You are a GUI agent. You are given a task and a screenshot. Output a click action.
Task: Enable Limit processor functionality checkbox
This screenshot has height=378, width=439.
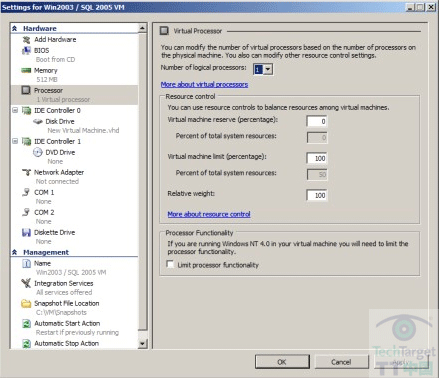click(x=170, y=265)
